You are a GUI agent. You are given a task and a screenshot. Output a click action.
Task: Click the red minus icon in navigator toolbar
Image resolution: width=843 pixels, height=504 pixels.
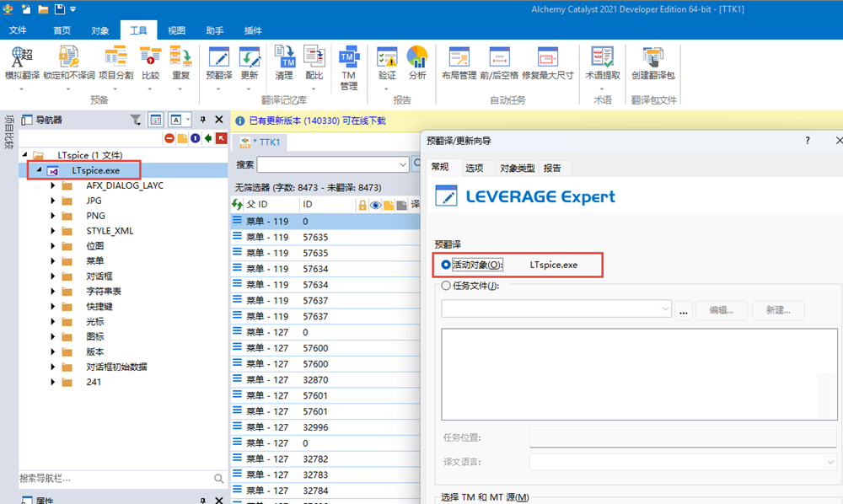[169, 138]
